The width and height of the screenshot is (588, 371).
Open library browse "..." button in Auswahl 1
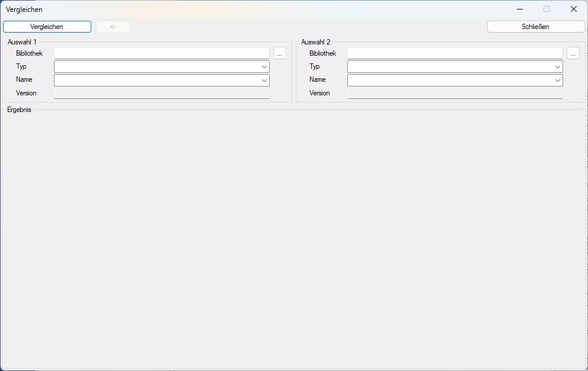(x=280, y=53)
